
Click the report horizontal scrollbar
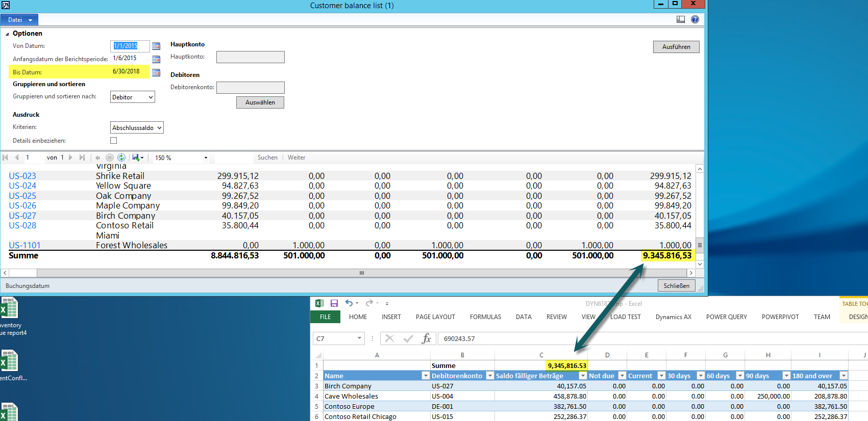coord(361,273)
